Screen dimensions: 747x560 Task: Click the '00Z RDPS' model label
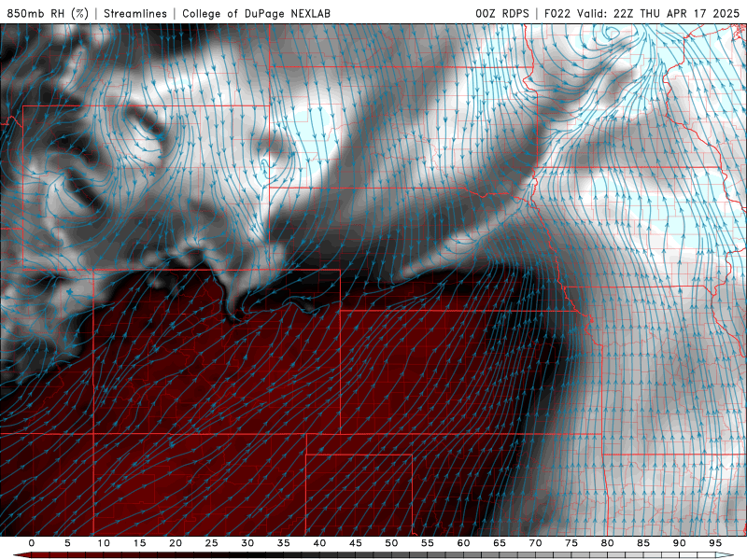tap(502, 13)
